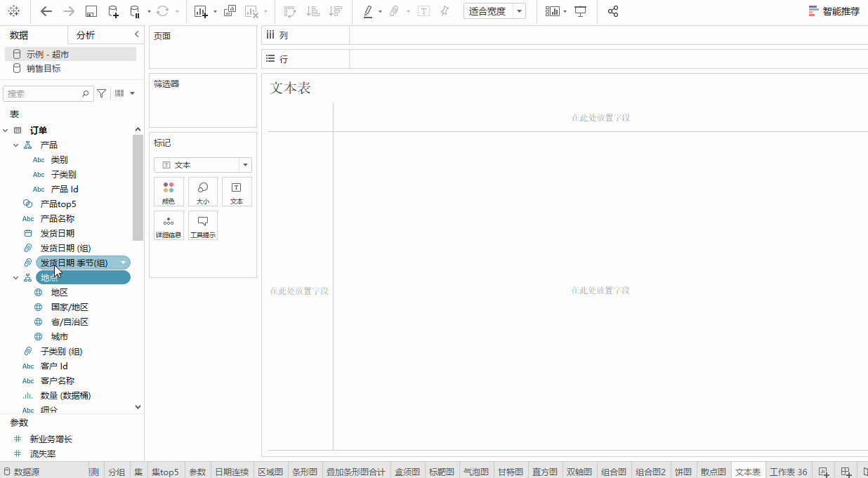Open 智能推荐 Show Me panel
868x478 pixels.
point(834,11)
